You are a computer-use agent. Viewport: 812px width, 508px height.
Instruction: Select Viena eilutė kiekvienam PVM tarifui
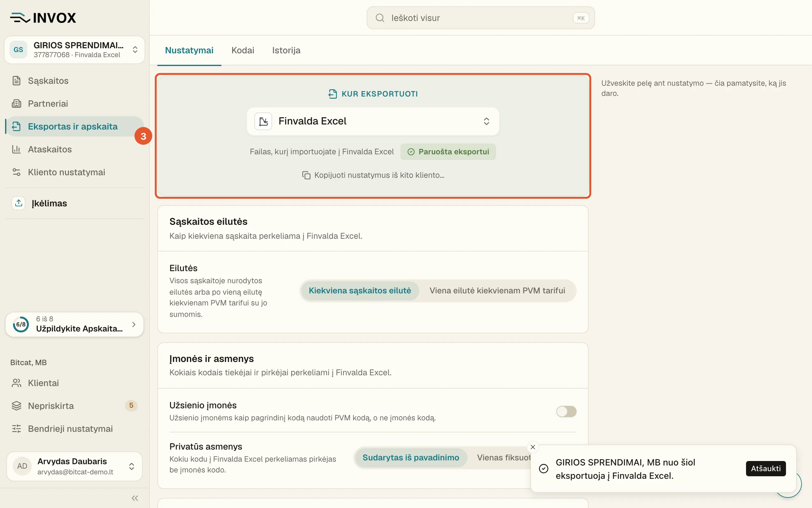tap(497, 291)
